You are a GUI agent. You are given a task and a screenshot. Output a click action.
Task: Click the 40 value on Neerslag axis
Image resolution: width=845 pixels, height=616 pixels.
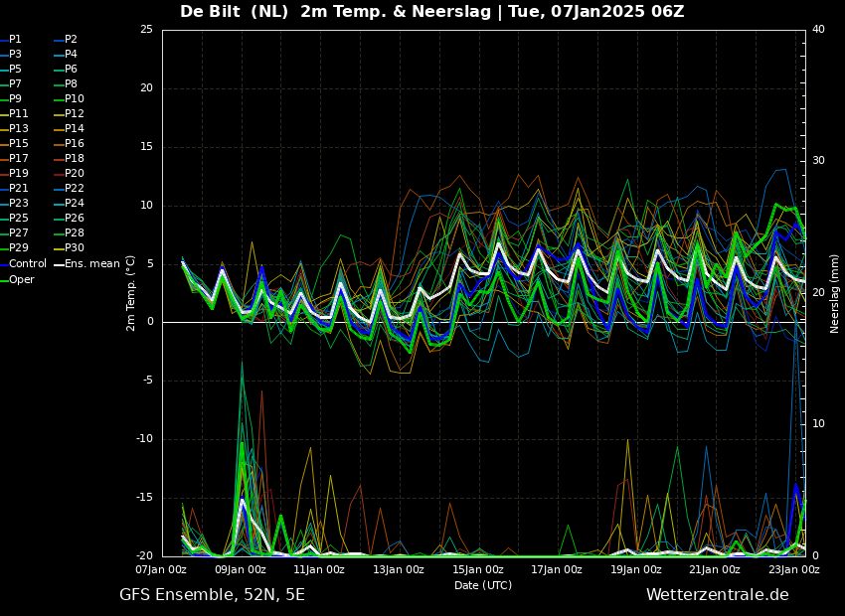click(818, 30)
